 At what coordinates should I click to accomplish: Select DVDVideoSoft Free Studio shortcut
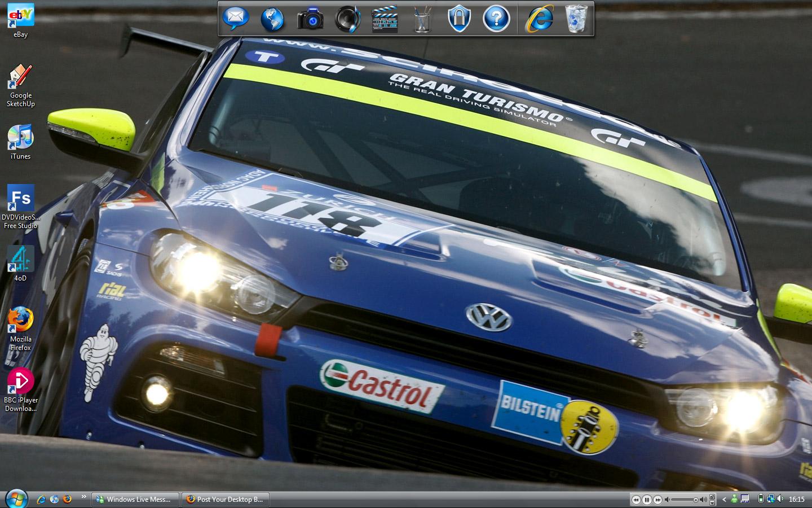click(x=21, y=207)
